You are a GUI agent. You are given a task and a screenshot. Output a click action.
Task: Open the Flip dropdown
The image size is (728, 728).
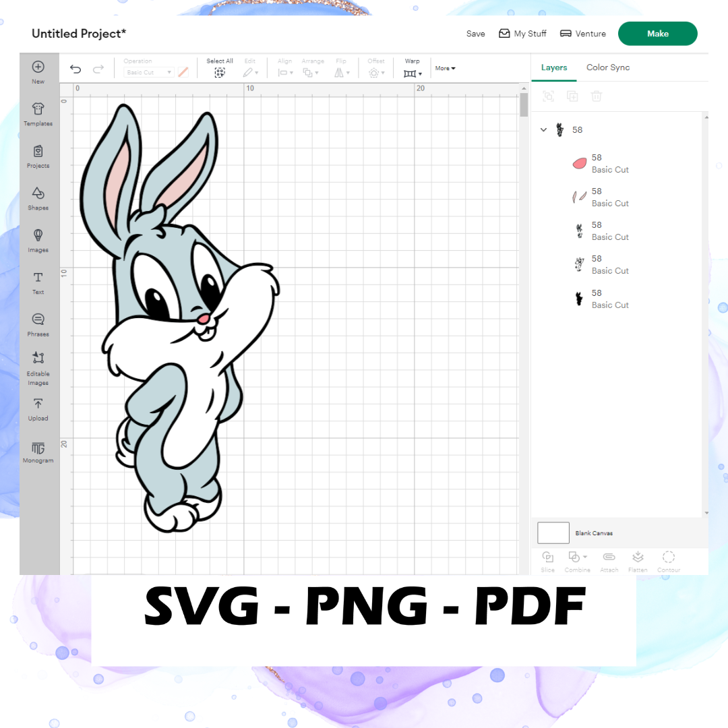342,72
